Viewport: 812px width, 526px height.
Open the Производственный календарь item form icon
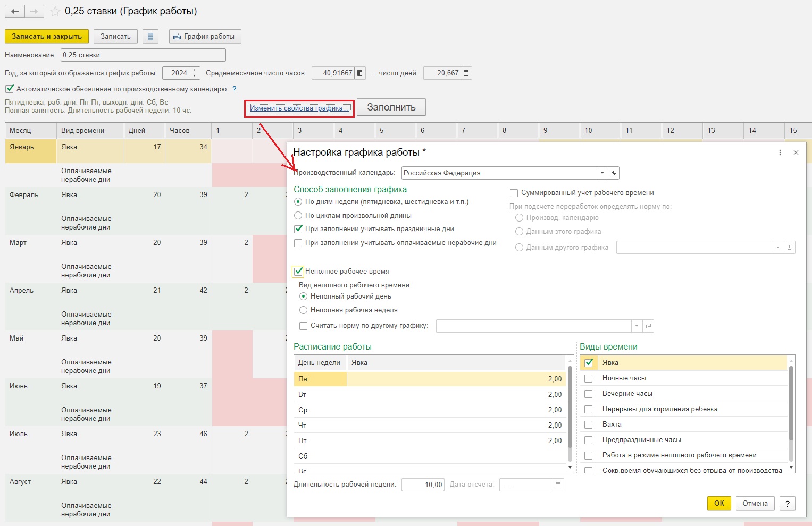point(614,173)
